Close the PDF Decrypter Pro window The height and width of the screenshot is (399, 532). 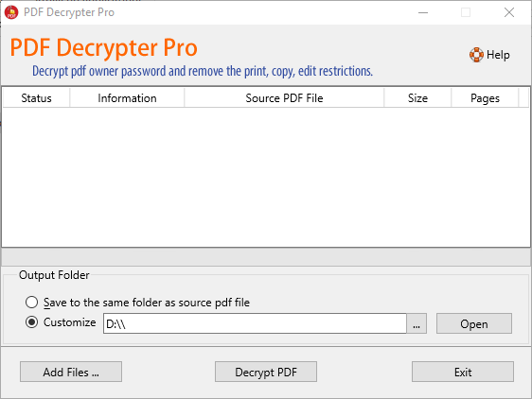(x=509, y=12)
